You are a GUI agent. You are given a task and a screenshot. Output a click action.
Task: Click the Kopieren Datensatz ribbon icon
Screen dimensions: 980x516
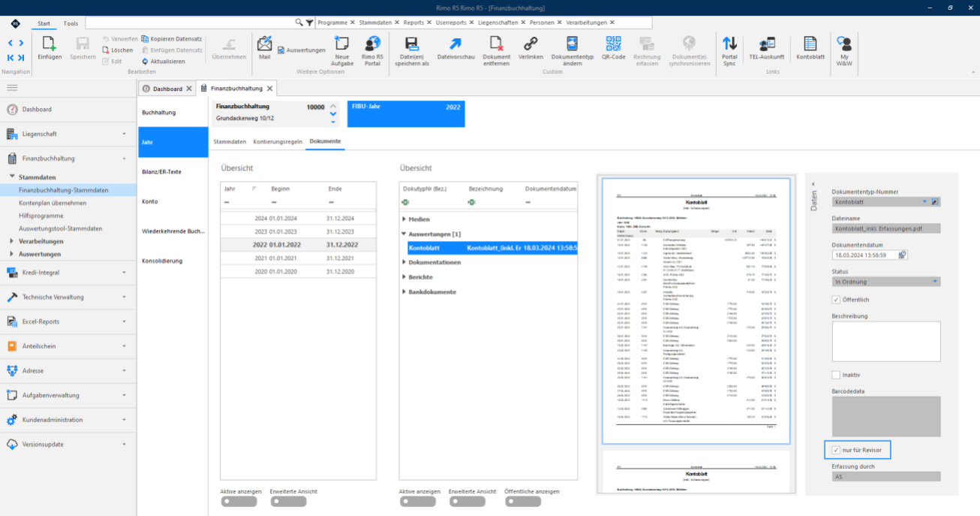(145, 38)
